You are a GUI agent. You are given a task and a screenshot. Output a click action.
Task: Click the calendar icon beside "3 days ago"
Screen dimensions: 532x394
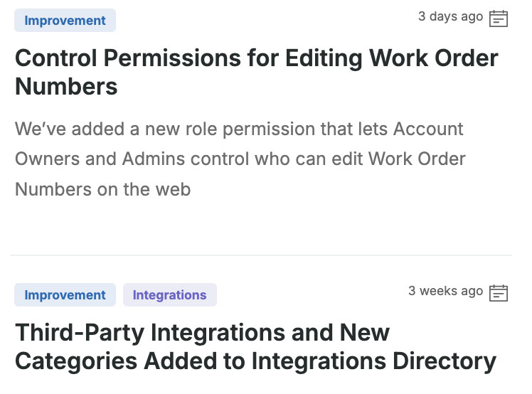tap(499, 18)
